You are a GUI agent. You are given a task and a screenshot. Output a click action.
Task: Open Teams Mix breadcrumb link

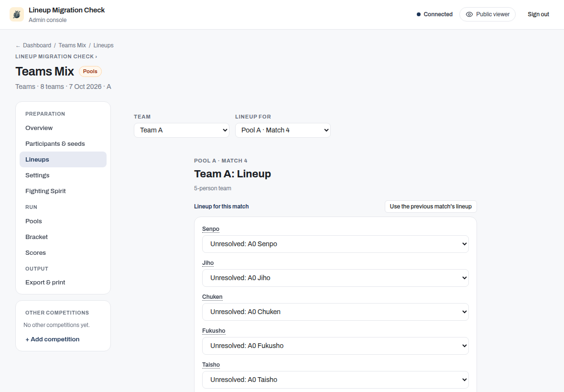pyautogui.click(x=72, y=45)
